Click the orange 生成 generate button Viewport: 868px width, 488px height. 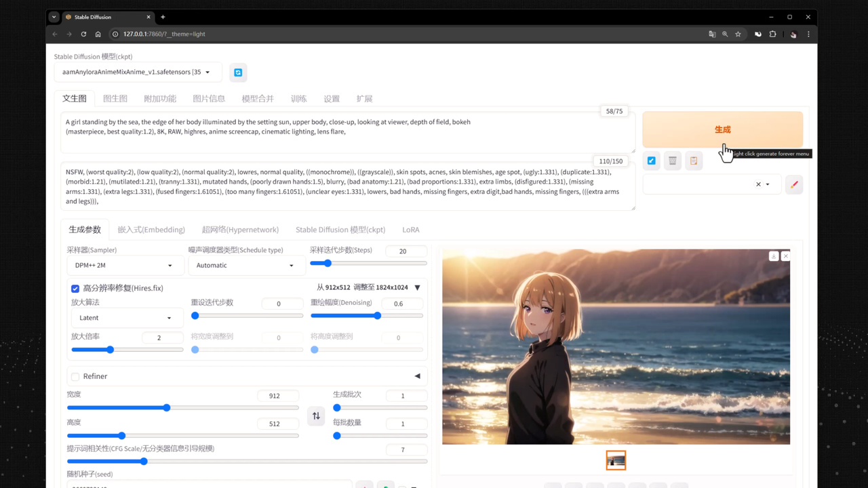point(722,129)
